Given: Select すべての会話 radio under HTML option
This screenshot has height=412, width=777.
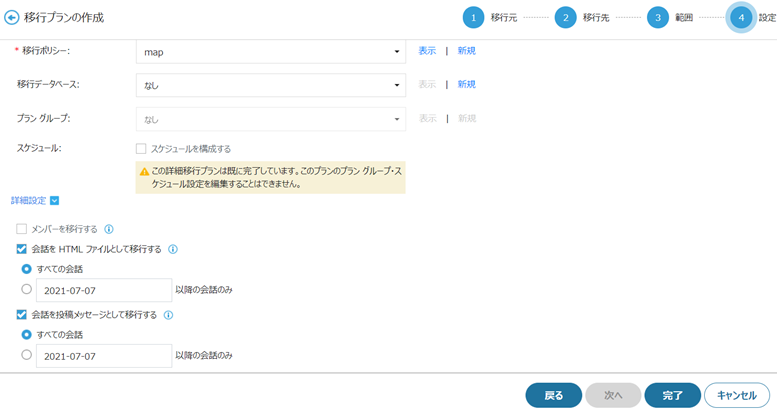Looking at the screenshot, I should 27,269.
